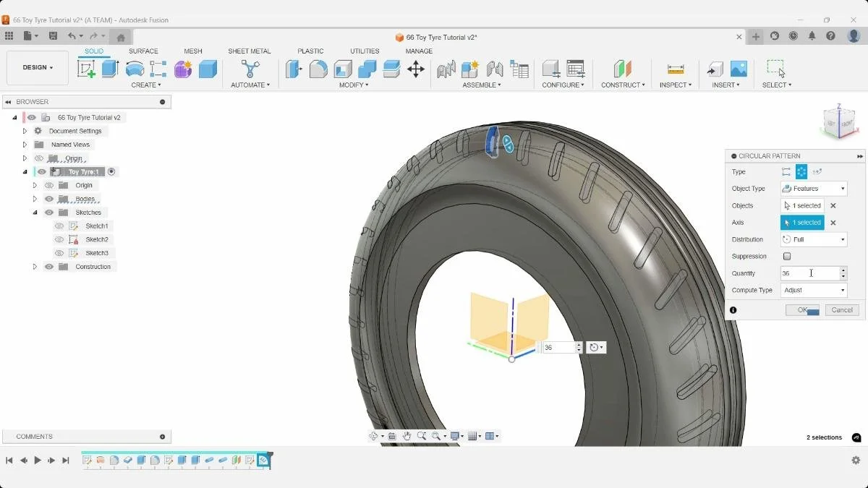Clear the Axis selection
The image size is (868, 488).
pyautogui.click(x=833, y=223)
